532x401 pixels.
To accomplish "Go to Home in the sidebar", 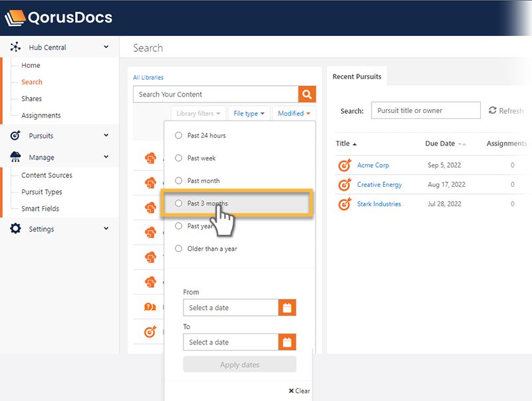I will pyautogui.click(x=31, y=65).
